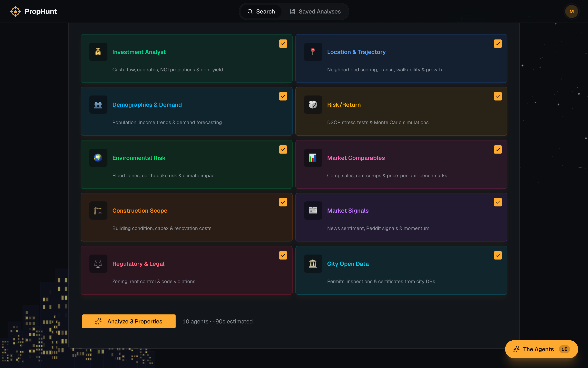Click the "Neighborhood scoring, transit" description
This screenshot has height=368, width=588.
coord(384,70)
